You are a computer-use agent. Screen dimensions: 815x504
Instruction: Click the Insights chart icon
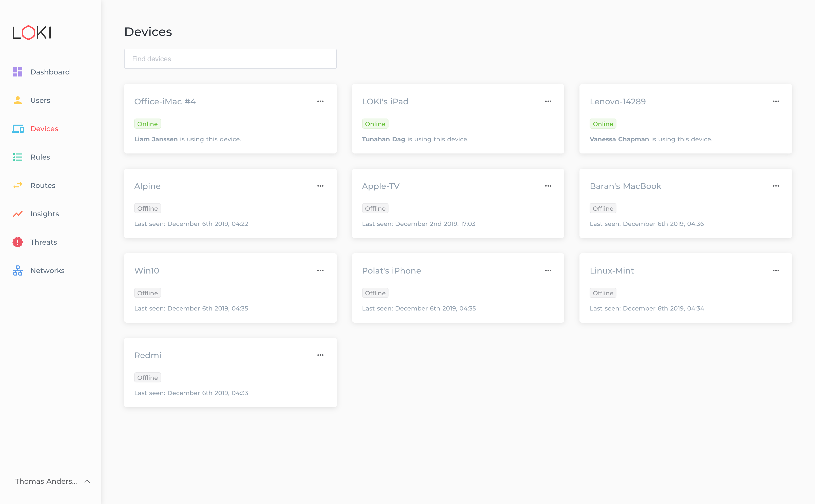click(x=18, y=214)
